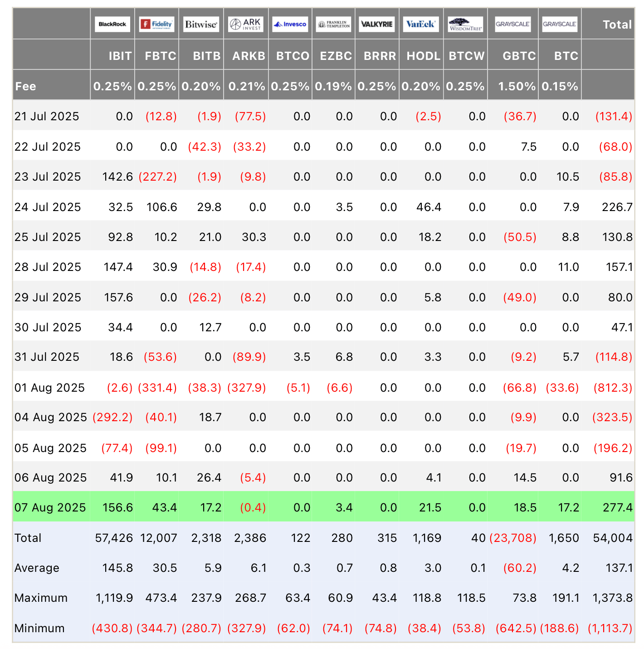Click the Minimum row label

tap(39, 628)
